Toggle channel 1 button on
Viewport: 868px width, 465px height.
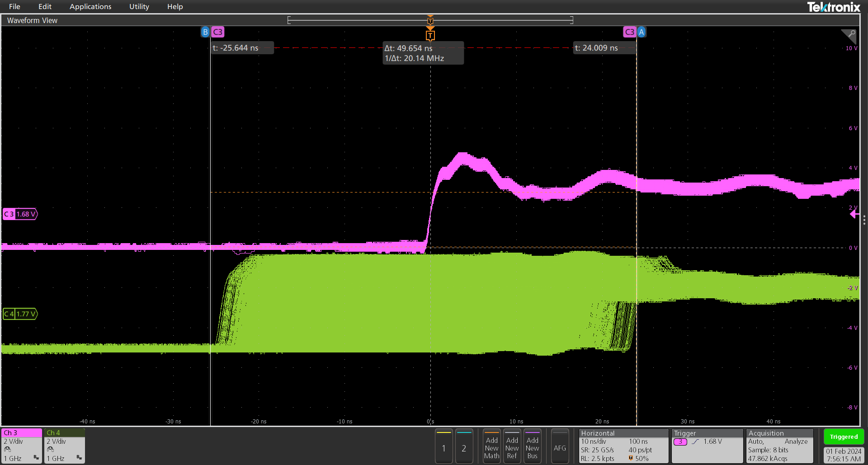(x=443, y=446)
